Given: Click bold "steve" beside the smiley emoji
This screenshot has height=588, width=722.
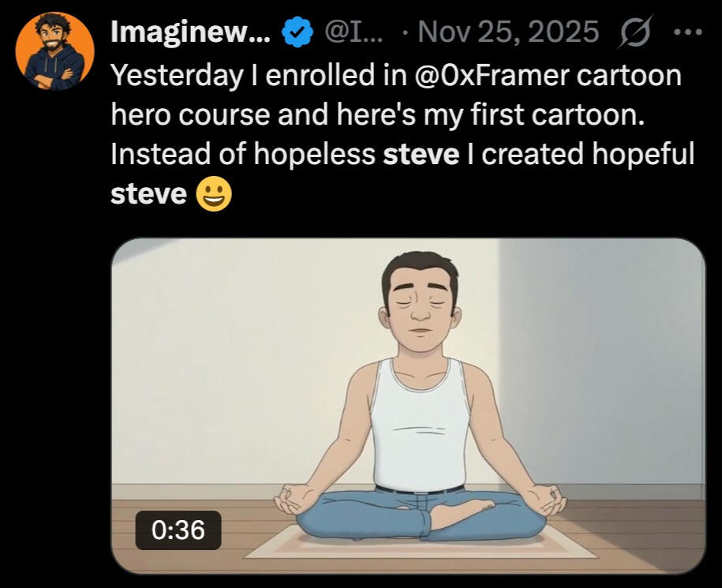Looking at the screenshot, I should coord(148,194).
